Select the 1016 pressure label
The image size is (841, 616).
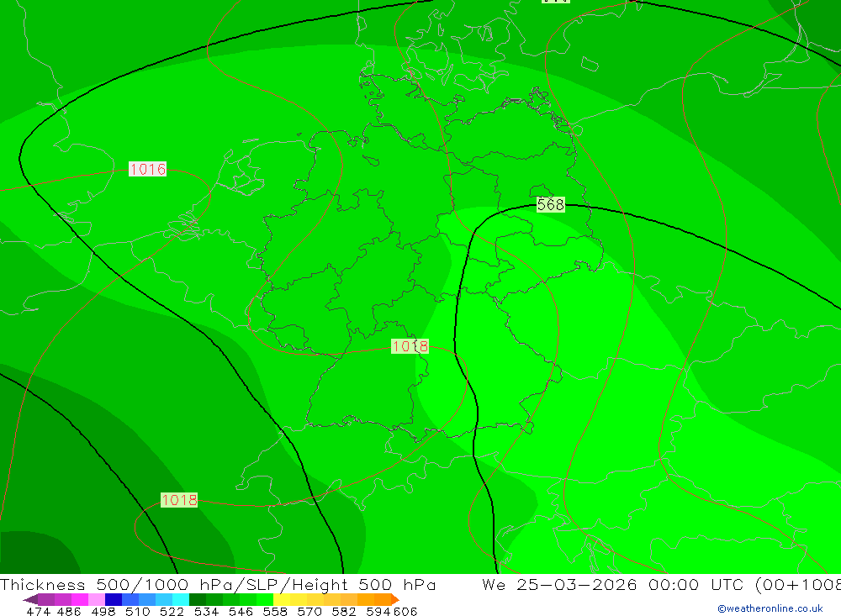[x=147, y=169]
